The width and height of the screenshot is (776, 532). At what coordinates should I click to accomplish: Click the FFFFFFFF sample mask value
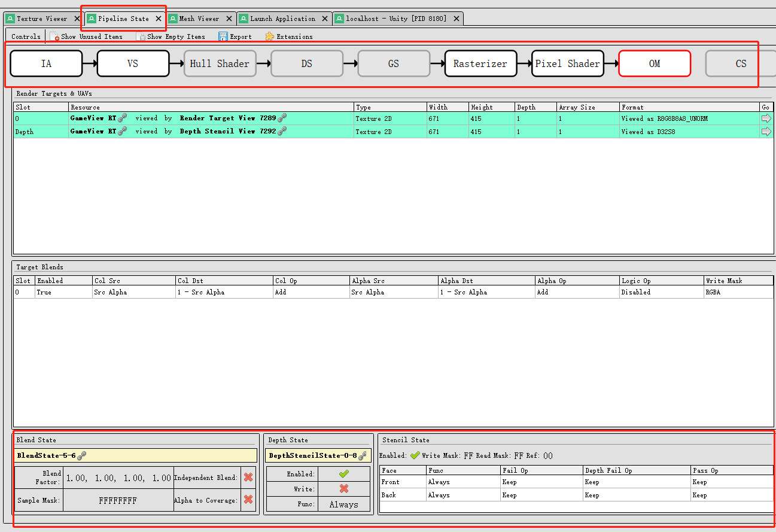[118, 500]
